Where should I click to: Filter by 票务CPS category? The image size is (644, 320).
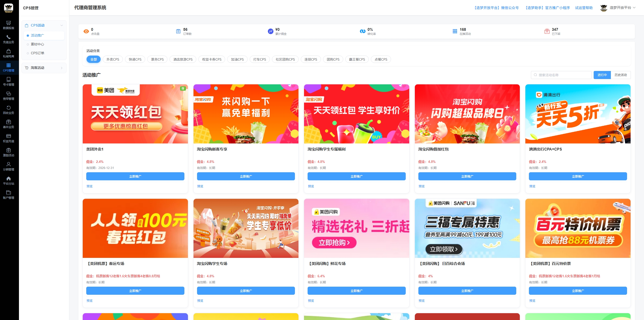tap(157, 59)
